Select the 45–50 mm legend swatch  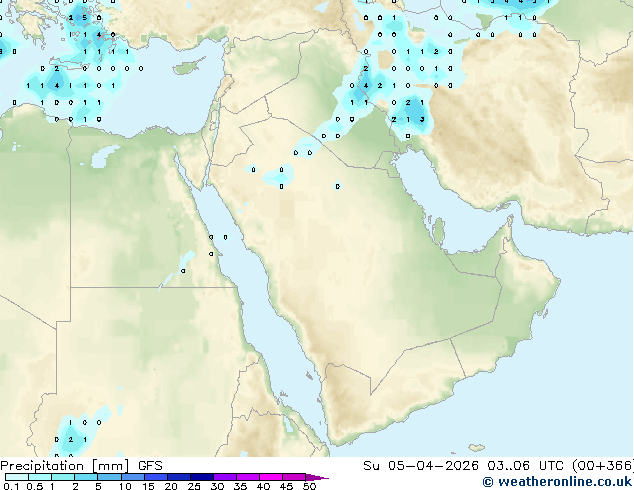(x=294, y=477)
